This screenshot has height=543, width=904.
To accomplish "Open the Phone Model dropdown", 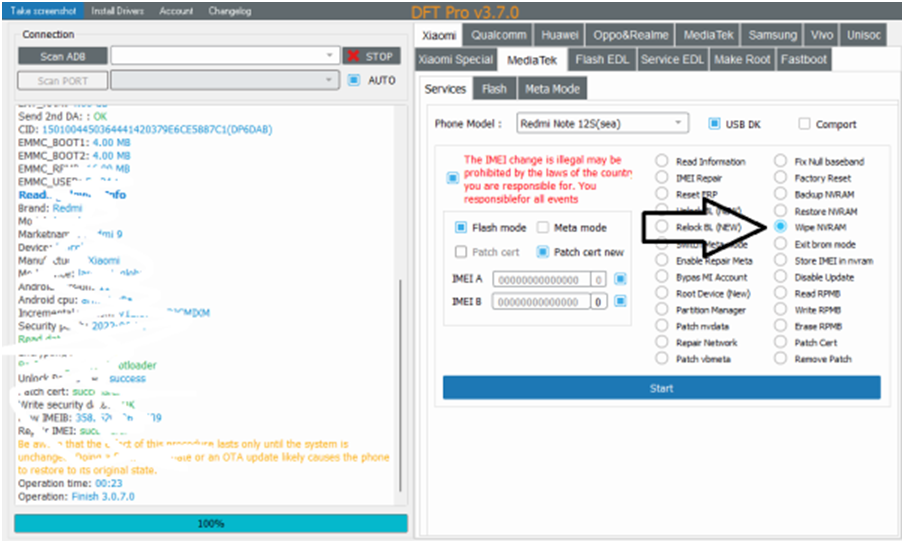I will (602, 123).
